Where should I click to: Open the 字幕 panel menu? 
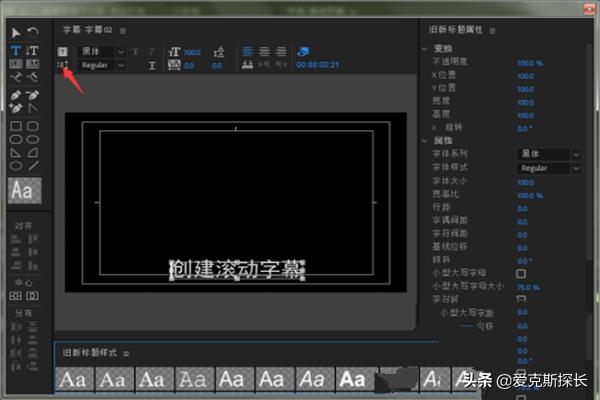tap(123, 31)
